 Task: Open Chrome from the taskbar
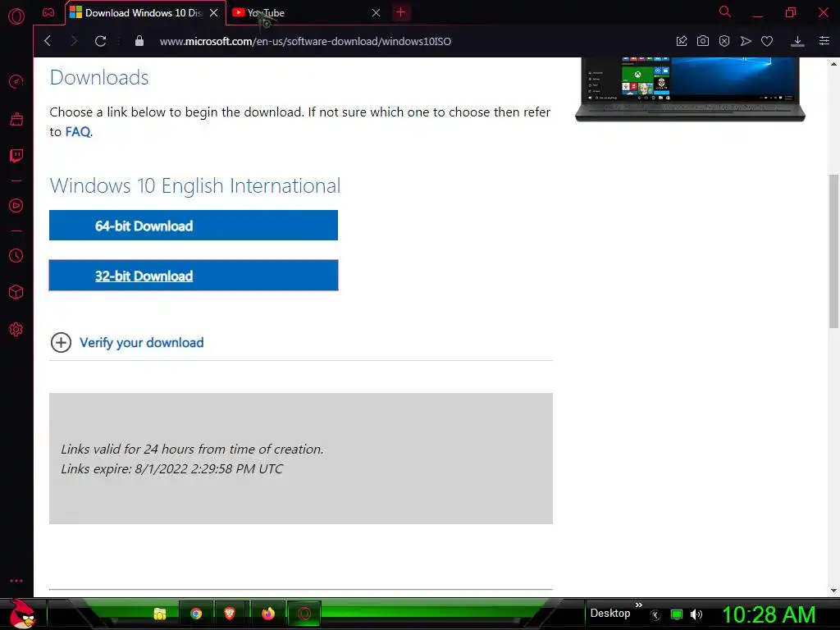[x=196, y=614]
